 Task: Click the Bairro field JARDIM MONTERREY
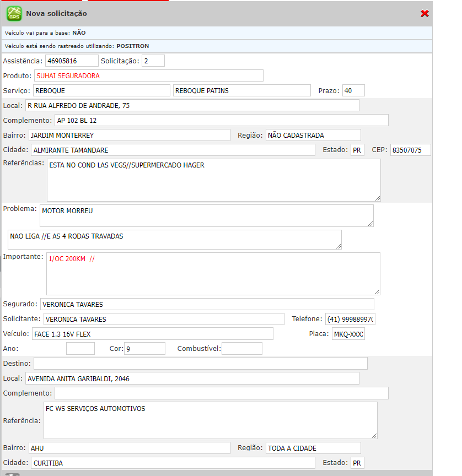click(129, 135)
